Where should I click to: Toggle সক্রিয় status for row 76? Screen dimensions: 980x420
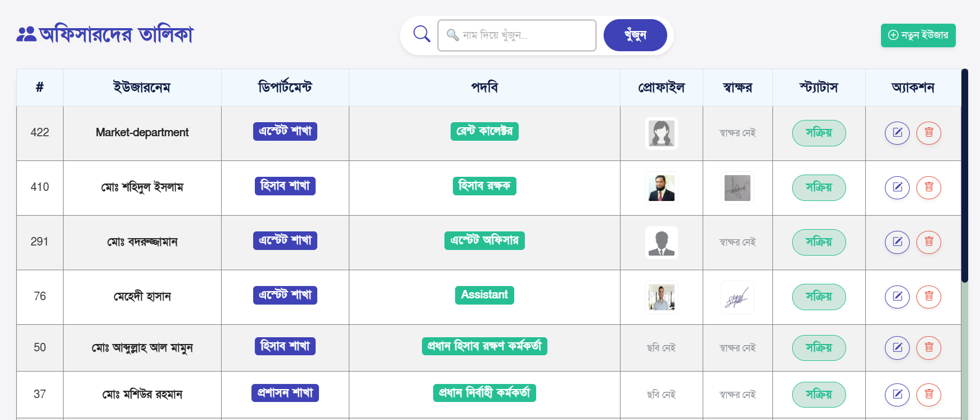click(x=819, y=297)
